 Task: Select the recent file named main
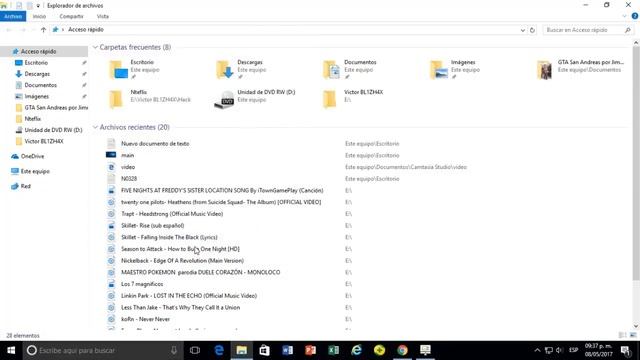(x=127, y=156)
